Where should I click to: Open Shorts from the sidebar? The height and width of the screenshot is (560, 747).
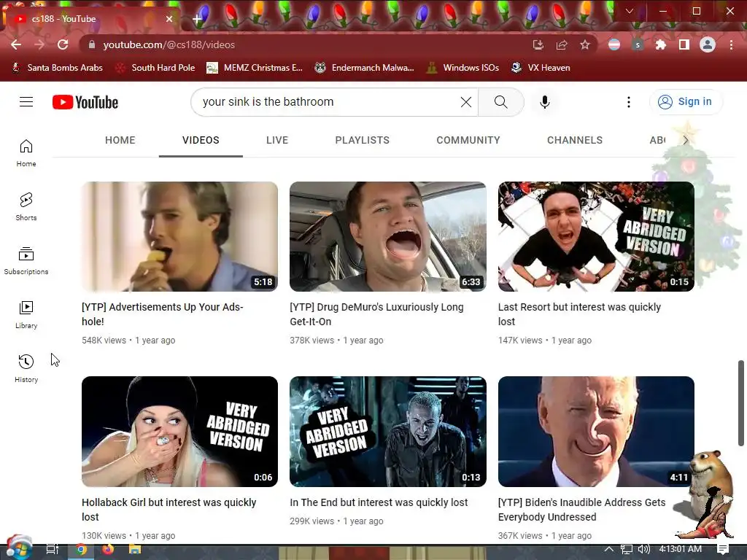26,206
